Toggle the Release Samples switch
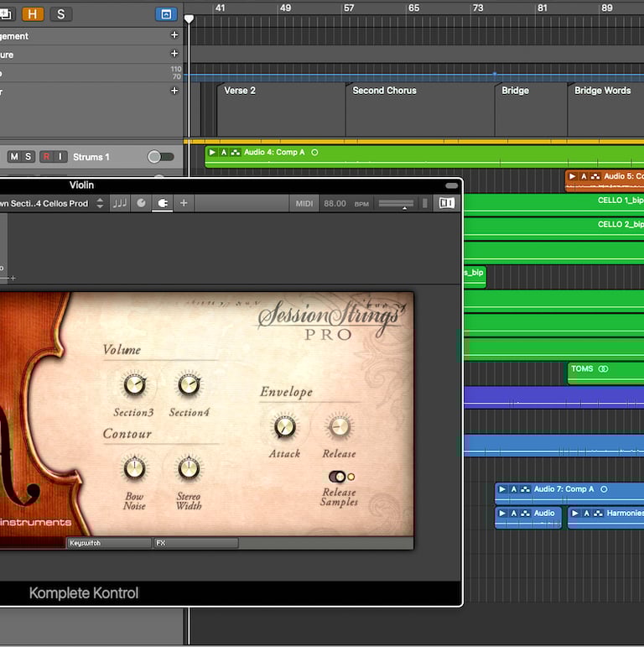 (x=339, y=477)
